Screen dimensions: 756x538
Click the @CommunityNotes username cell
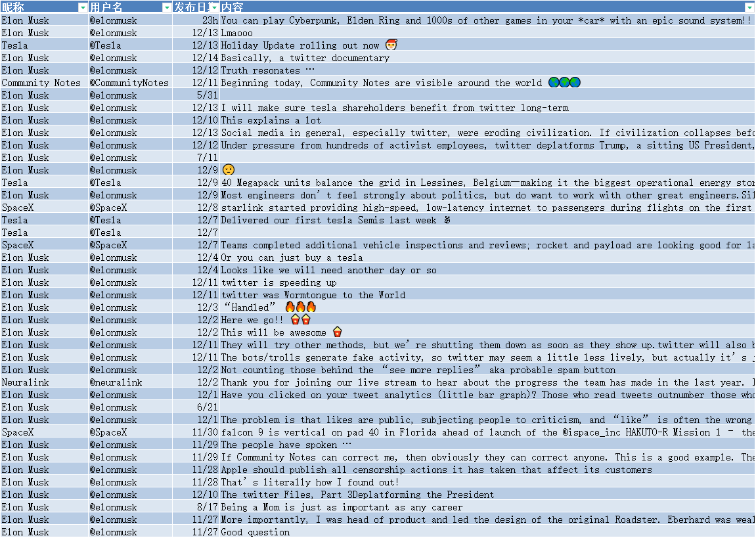[130, 83]
